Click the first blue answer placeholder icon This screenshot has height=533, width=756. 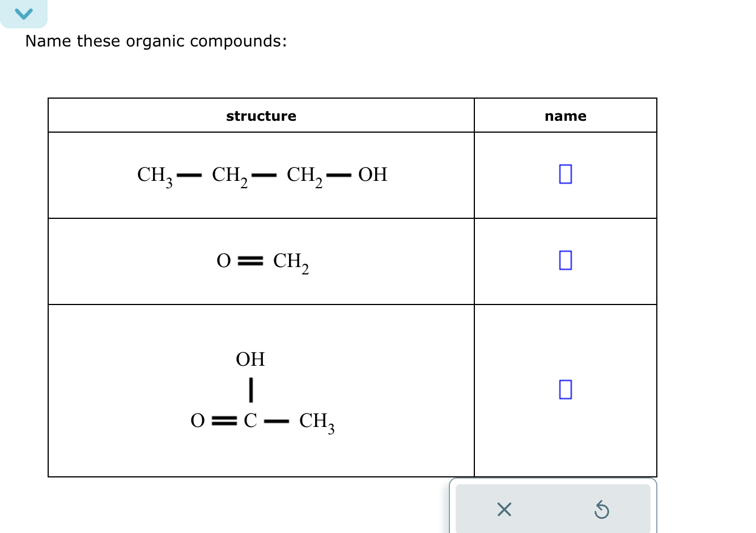click(565, 175)
